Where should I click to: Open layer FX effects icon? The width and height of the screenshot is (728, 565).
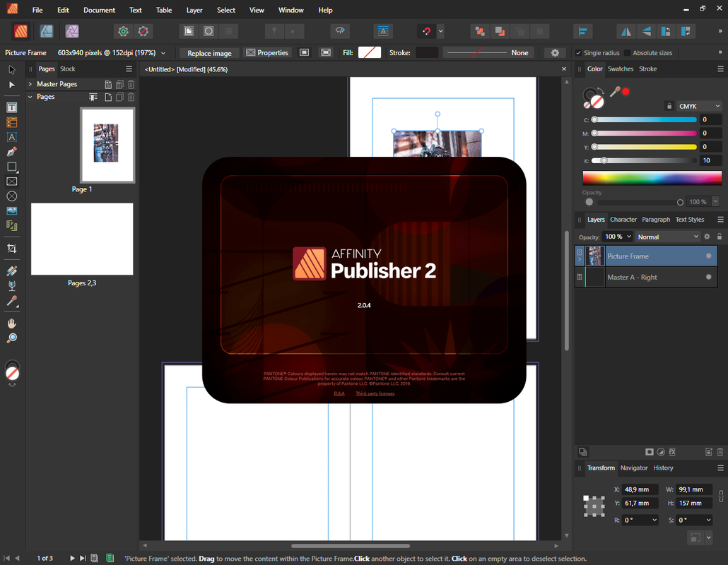tap(672, 452)
